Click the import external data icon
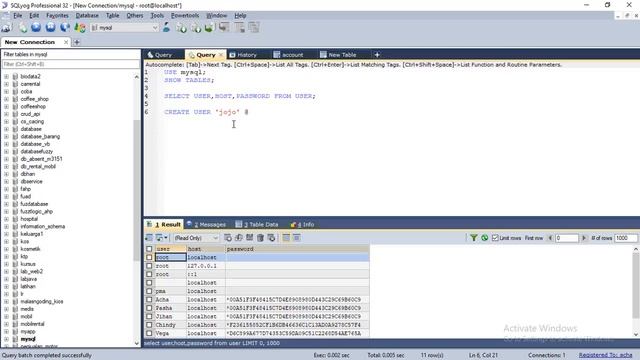Image resolution: width=640 pixels, height=360 pixels. pos(181,28)
